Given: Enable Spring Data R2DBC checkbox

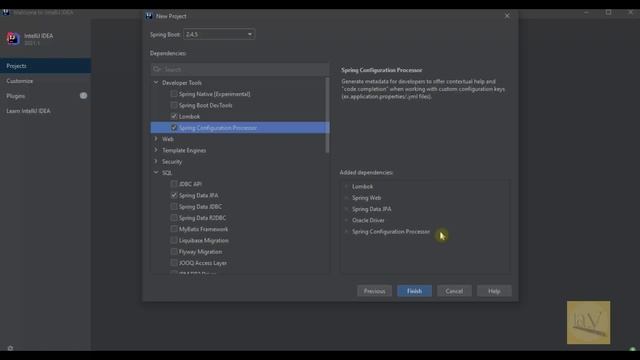Looking at the screenshot, I should pos(174,218).
